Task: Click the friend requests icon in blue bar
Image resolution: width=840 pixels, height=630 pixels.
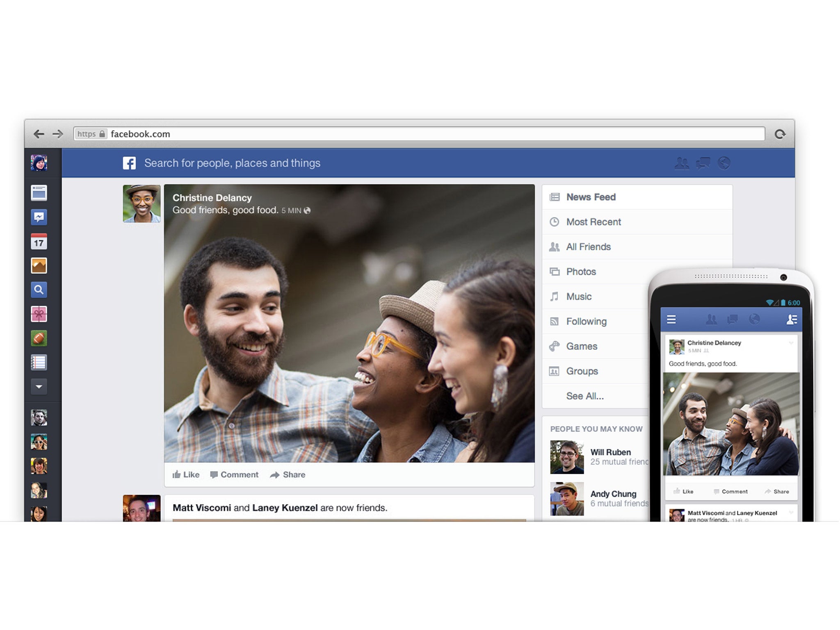Action: point(682,163)
